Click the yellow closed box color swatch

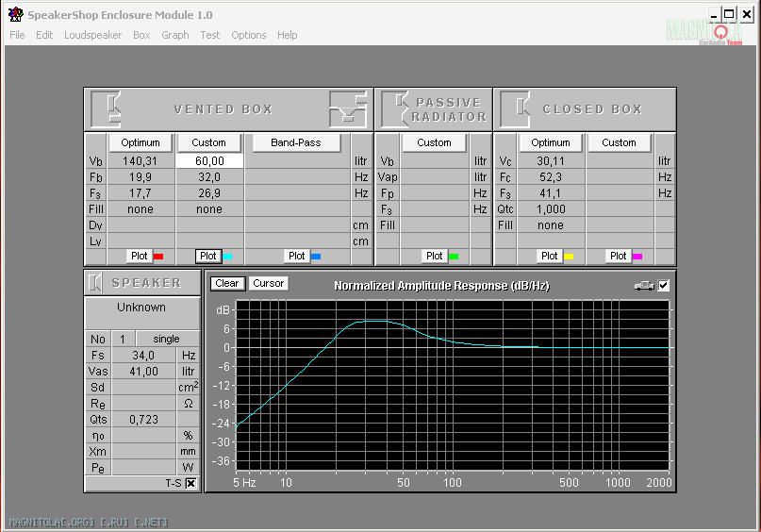click(x=569, y=257)
